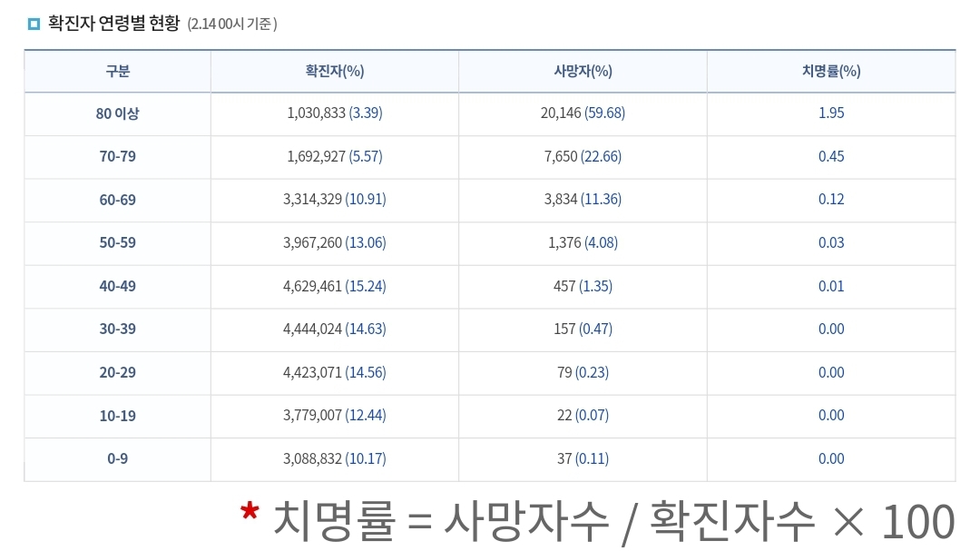Viewport: 980px width, 551px height.
Task: Click fatality rate value '0.01'
Action: coord(831,287)
